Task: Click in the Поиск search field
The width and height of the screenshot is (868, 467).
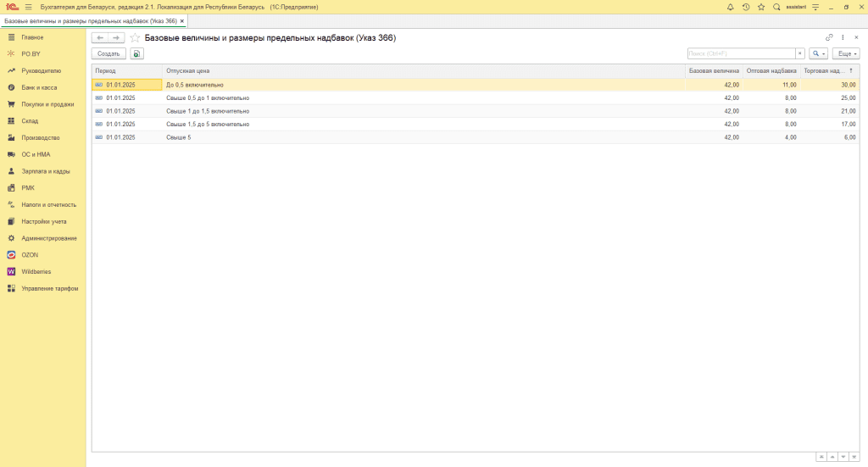Action: coord(740,53)
